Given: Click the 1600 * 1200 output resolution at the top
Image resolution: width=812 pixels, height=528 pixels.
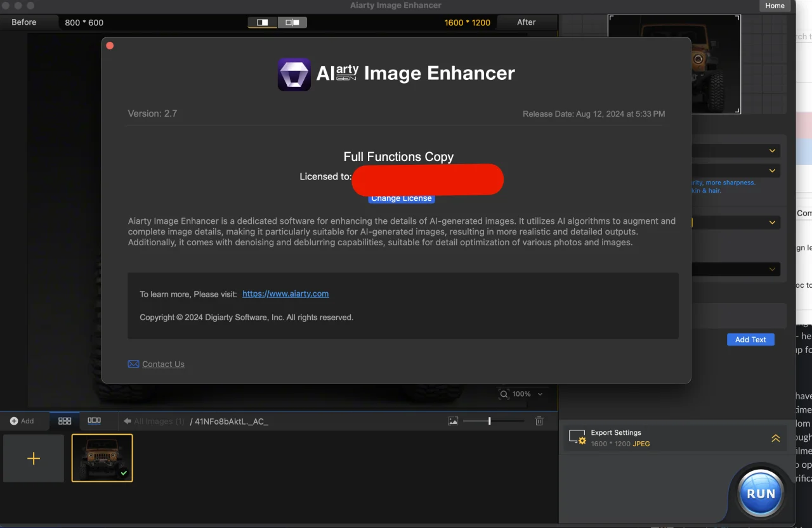Looking at the screenshot, I should coord(468,23).
